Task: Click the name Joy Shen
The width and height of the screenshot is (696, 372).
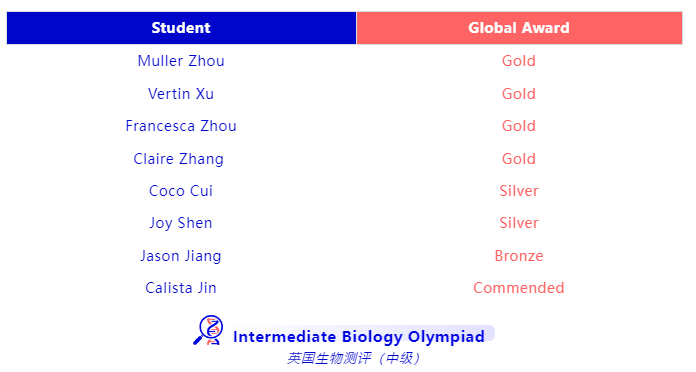Action: 181,223
